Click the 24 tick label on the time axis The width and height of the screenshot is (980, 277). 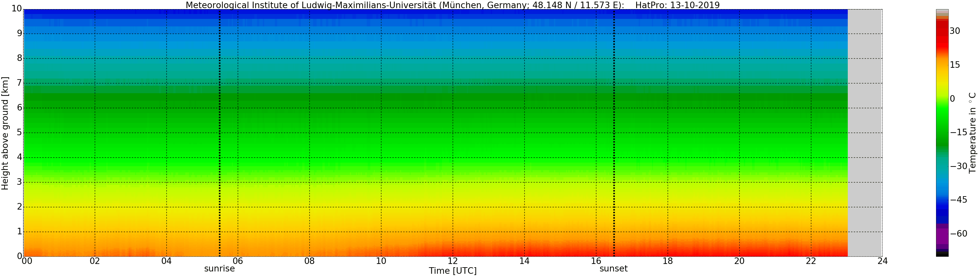tap(882, 261)
